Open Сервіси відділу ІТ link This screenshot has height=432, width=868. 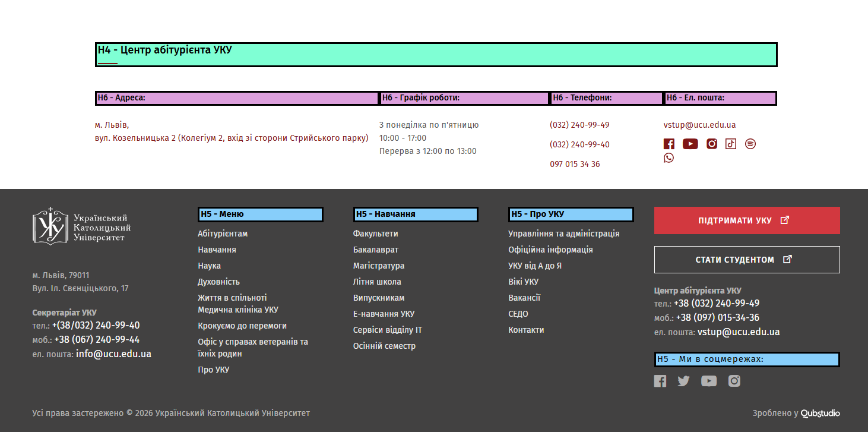click(388, 330)
